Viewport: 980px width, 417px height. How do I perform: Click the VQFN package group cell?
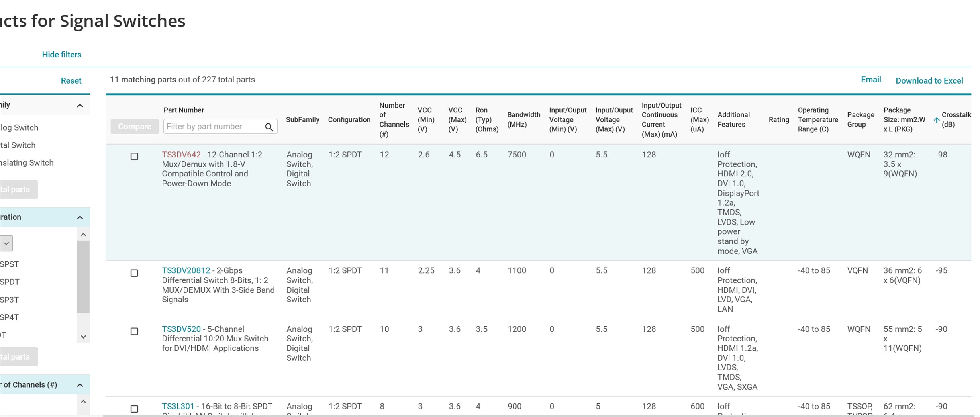pyautogui.click(x=857, y=270)
